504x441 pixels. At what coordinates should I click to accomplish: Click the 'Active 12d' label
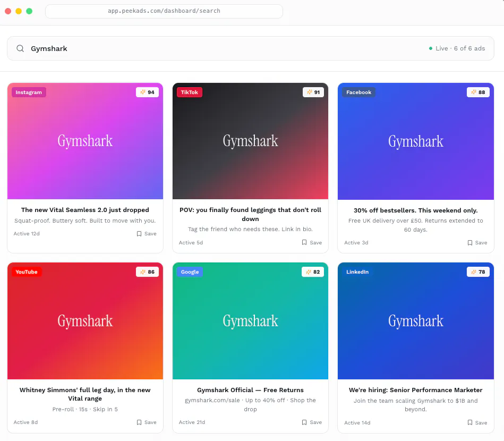point(27,234)
